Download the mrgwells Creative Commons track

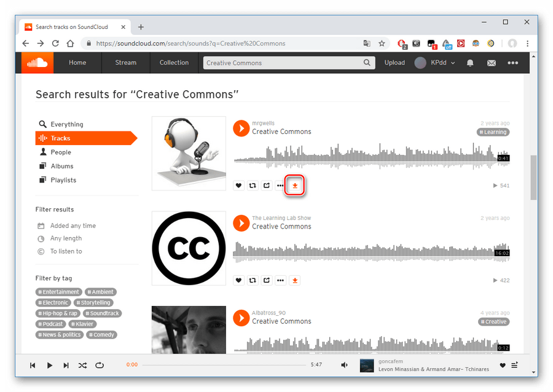click(295, 186)
